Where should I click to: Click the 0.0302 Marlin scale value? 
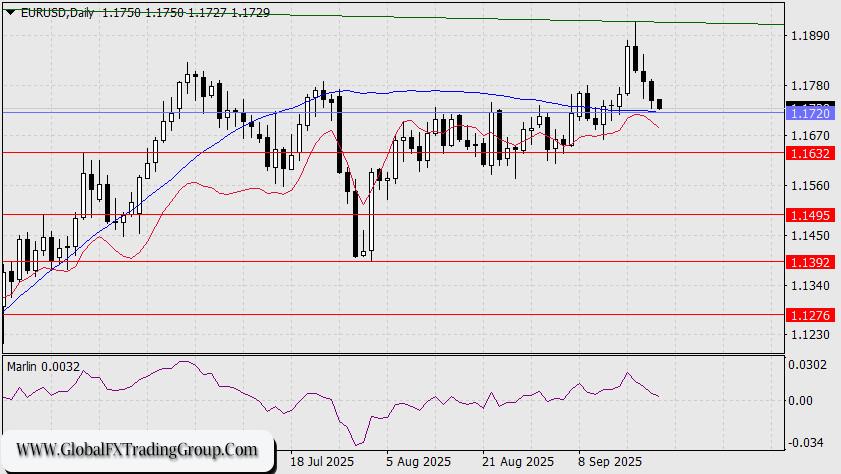tap(810, 365)
